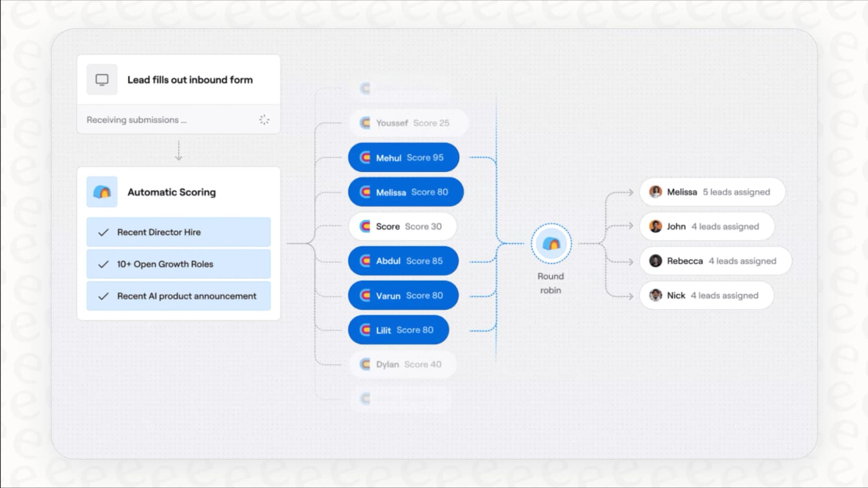Open the John 4 leads assigned card
Viewport: 868px width, 488px height.
click(707, 226)
